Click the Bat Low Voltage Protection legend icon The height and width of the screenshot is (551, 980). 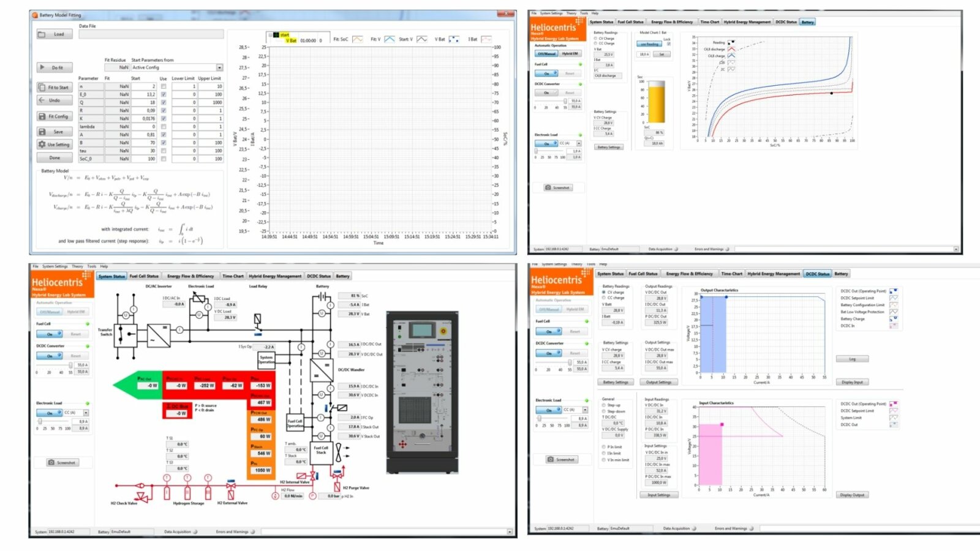[894, 312]
